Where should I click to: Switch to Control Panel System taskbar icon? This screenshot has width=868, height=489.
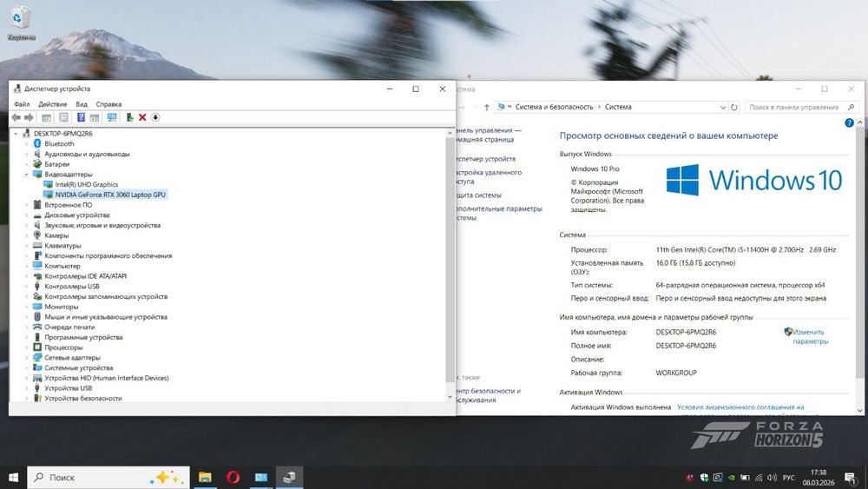coord(260,478)
